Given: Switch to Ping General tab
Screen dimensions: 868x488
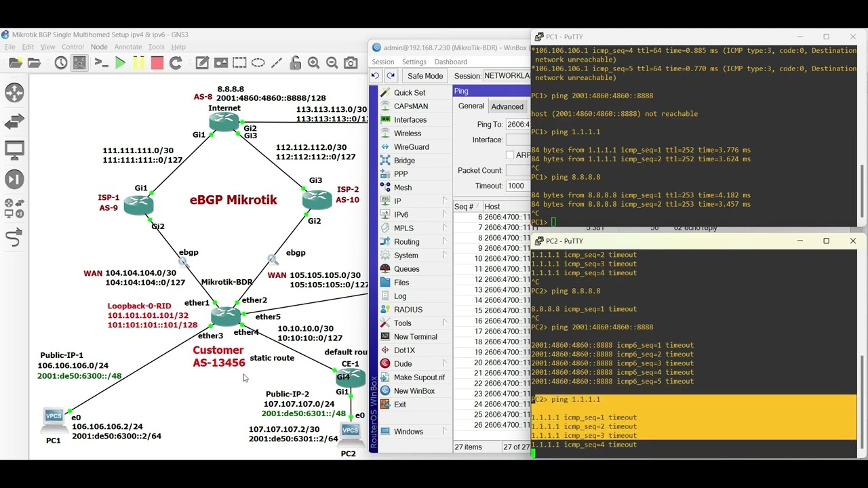Looking at the screenshot, I should [471, 106].
